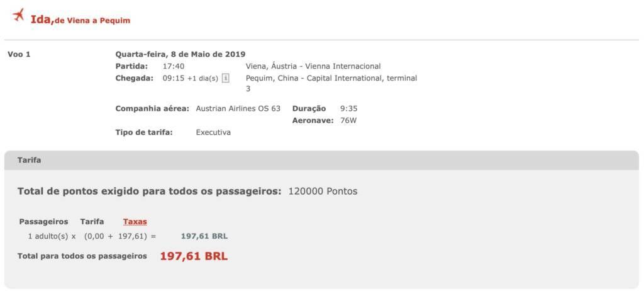Click the Voo 1 label
This screenshot has width=644, height=291.
[x=19, y=54]
